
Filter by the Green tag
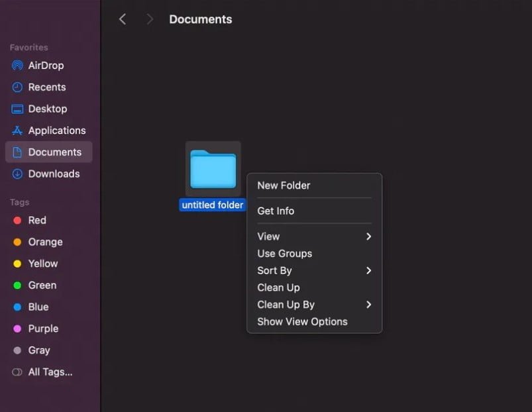[x=42, y=285]
